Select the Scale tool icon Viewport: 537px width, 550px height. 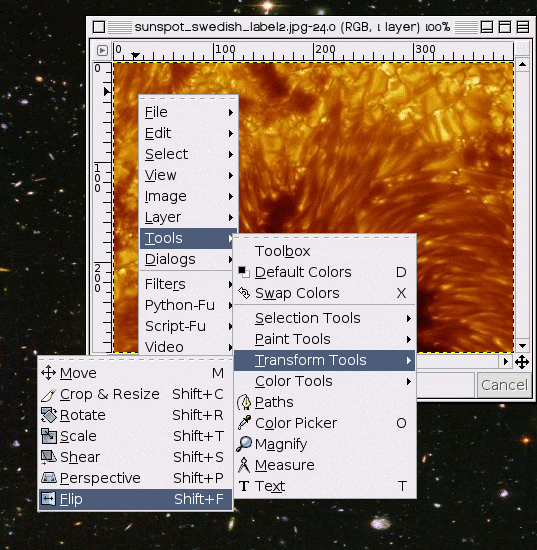click(x=49, y=436)
